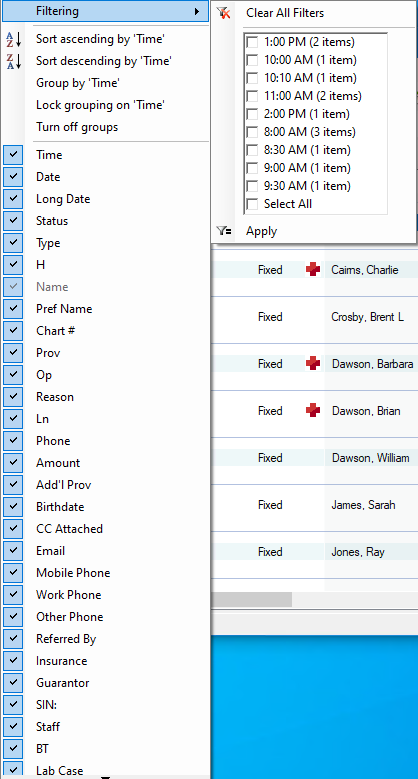This screenshot has height=779, width=418.
Task: Click the sort descending Z-A icon
Action: pos(13,61)
